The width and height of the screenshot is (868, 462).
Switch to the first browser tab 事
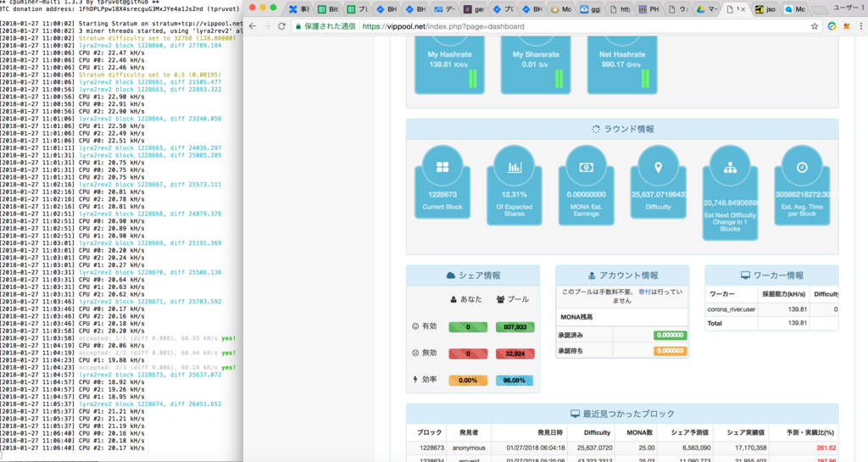[x=299, y=9]
